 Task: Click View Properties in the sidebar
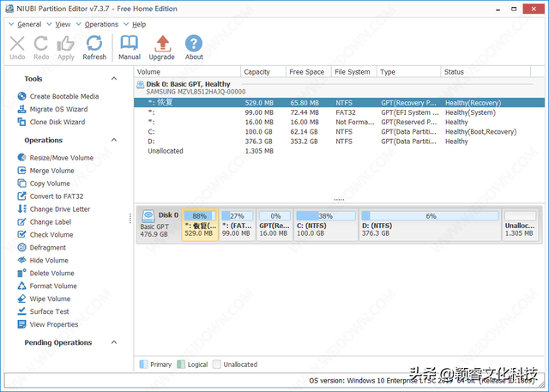pos(53,324)
